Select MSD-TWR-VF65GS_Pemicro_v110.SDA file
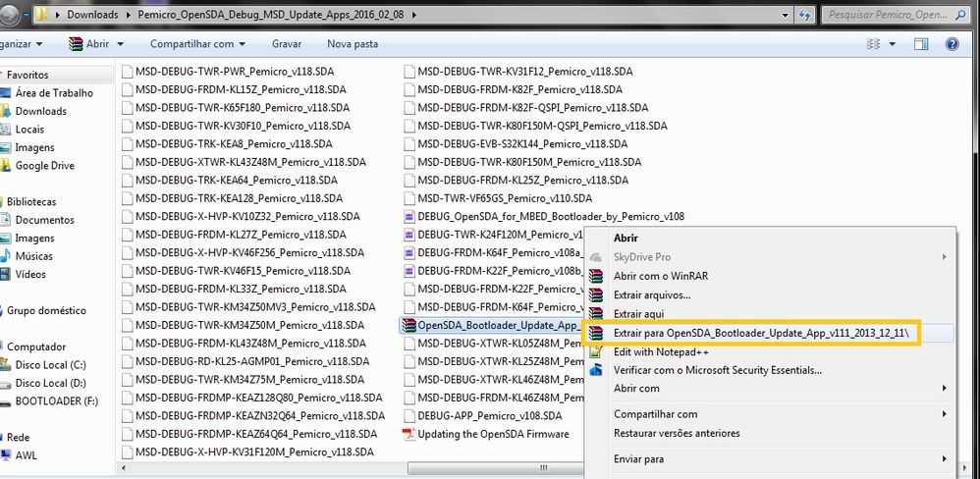This screenshot has width=980, height=479. coord(498,198)
